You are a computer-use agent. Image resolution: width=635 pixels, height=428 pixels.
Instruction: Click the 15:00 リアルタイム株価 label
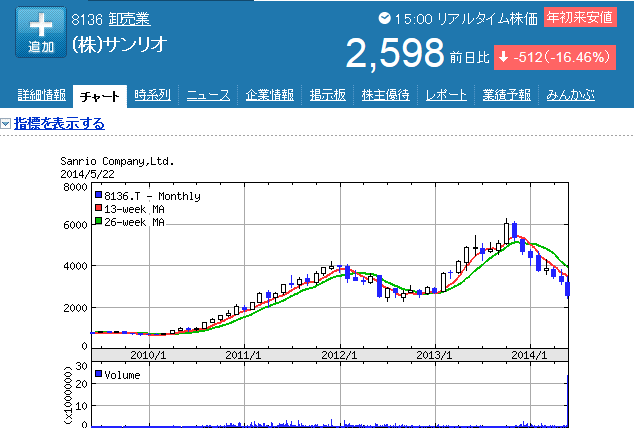466,19
